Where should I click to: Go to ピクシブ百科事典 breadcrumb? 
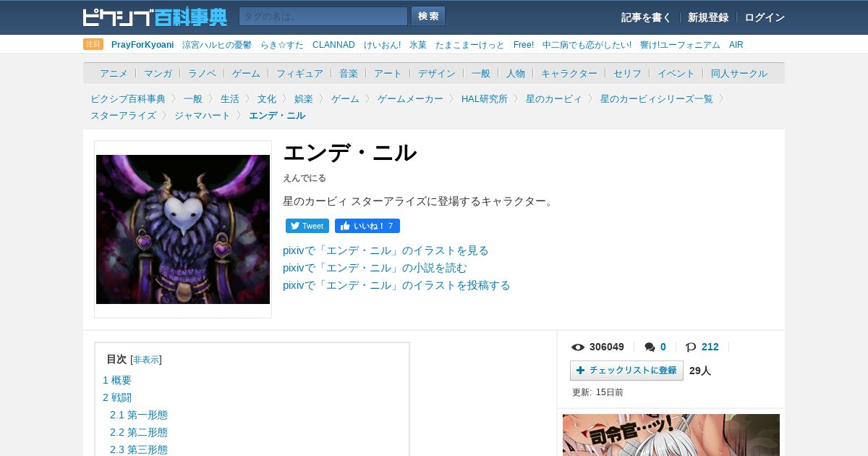pyautogui.click(x=128, y=98)
